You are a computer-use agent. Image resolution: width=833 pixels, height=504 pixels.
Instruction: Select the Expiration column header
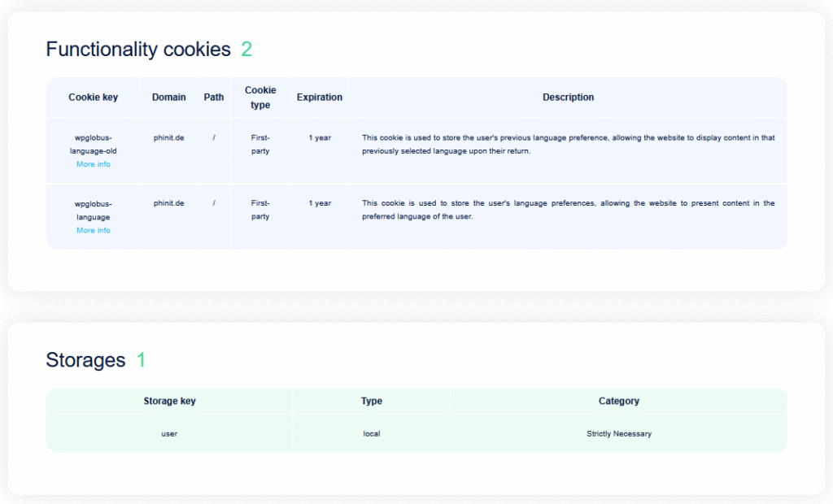[x=320, y=98]
